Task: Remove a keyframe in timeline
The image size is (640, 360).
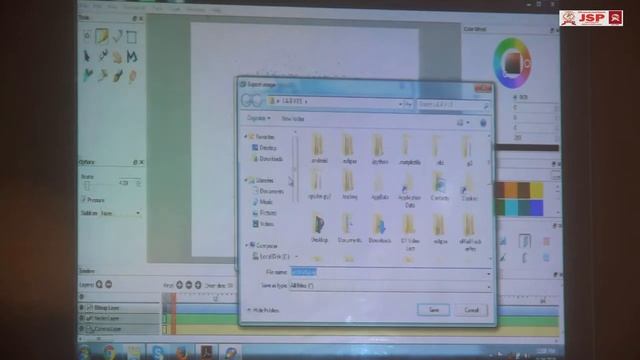Action: [x=189, y=285]
